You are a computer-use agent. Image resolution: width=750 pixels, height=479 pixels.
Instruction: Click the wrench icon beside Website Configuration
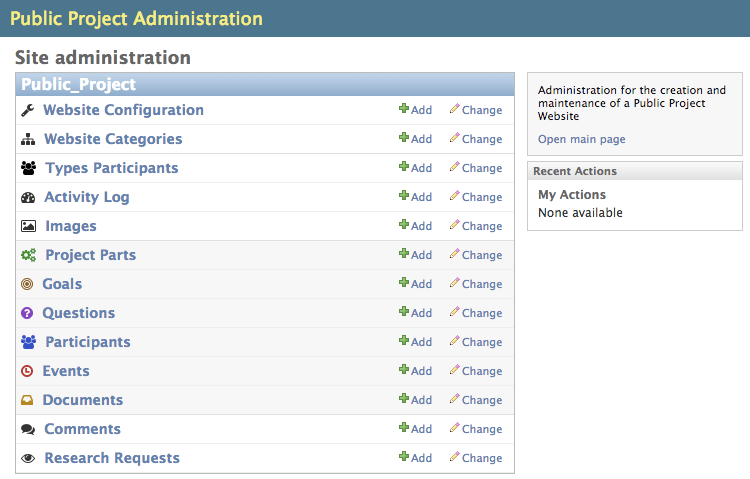[x=28, y=110]
